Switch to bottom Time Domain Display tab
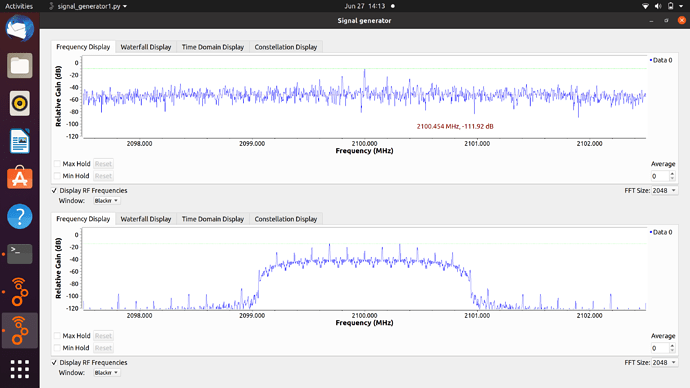The width and height of the screenshot is (690, 388). [213, 219]
